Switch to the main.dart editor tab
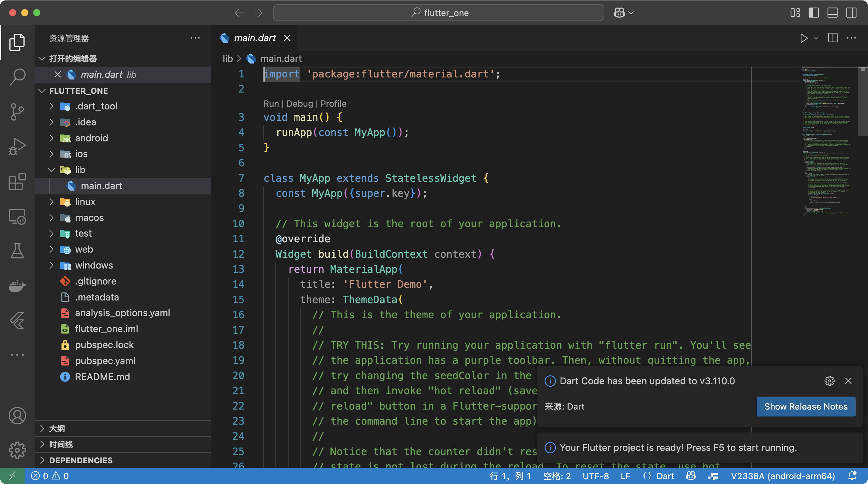868x484 pixels. (x=255, y=38)
